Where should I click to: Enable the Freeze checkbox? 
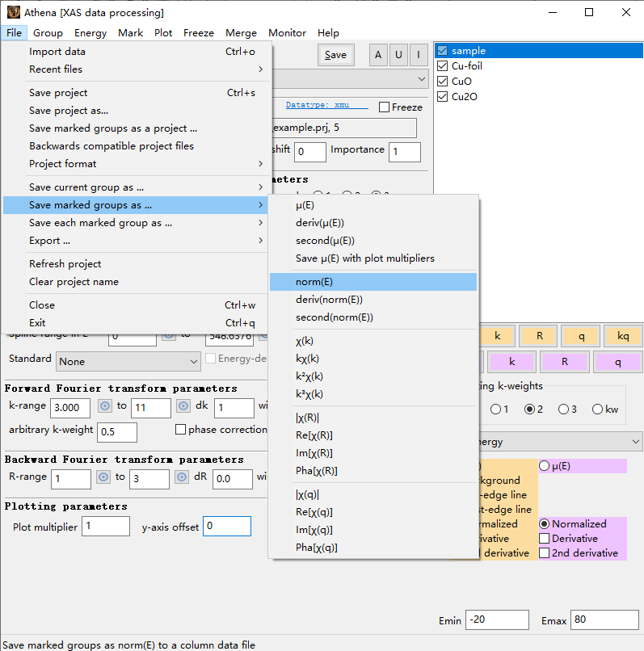(385, 107)
